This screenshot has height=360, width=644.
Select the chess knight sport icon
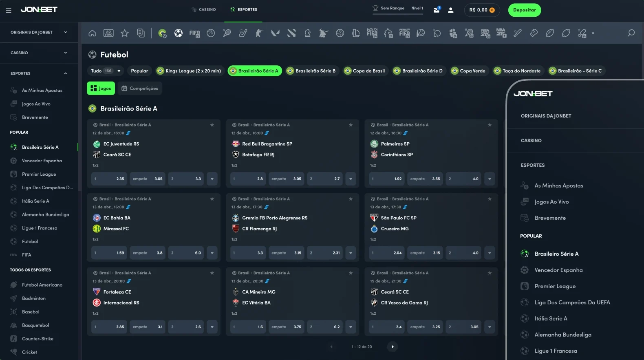[x=308, y=33]
